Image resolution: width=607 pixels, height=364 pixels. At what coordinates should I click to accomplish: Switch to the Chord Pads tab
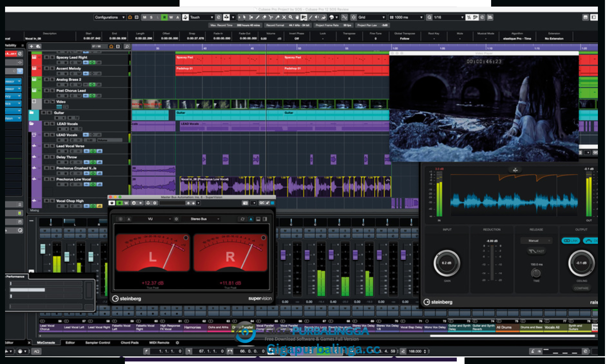(x=130, y=342)
